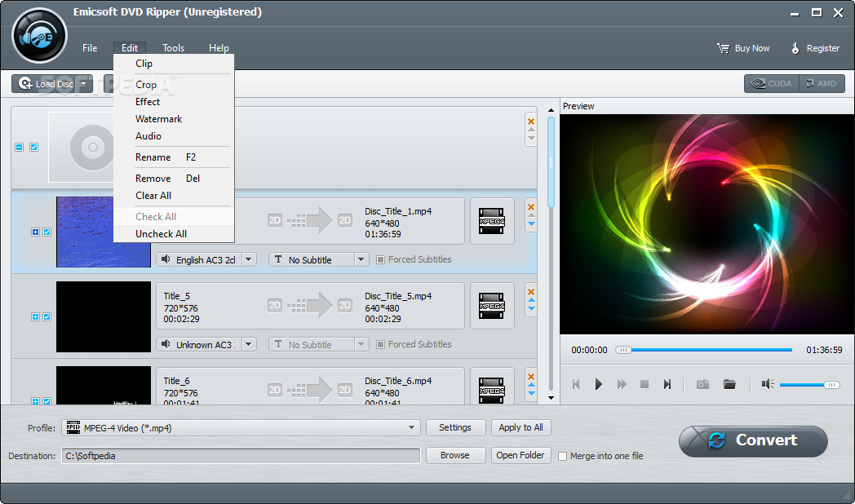The height and width of the screenshot is (504, 855).
Task: Move Disc_Title_1 down with blue arrow
Action: 531,224
